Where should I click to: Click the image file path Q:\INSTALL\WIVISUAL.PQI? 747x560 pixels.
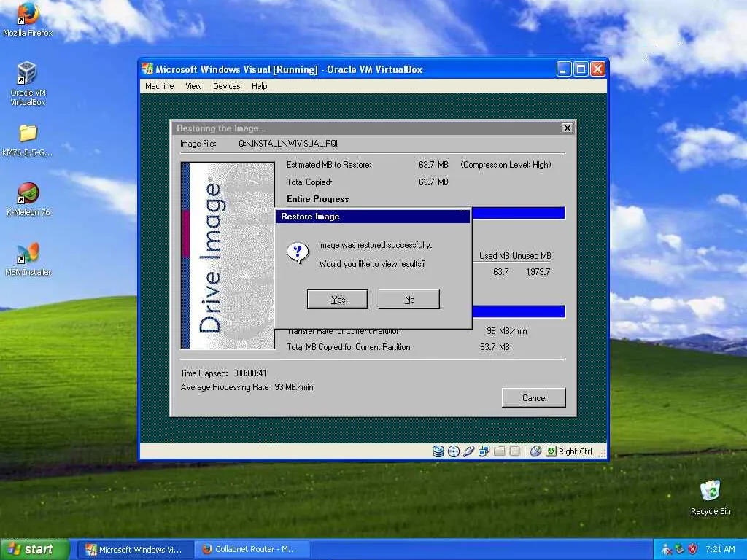288,144
